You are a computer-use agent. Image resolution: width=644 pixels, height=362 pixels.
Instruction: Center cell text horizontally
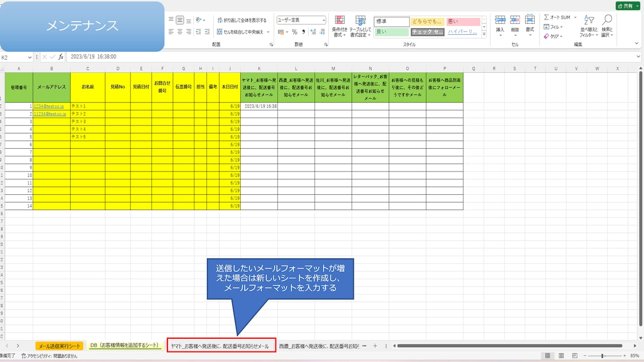click(x=179, y=32)
